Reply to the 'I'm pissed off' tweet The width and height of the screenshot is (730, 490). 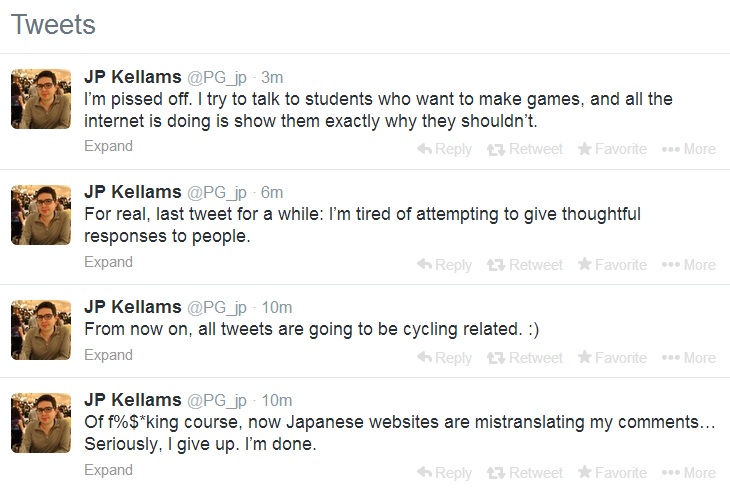444,149
